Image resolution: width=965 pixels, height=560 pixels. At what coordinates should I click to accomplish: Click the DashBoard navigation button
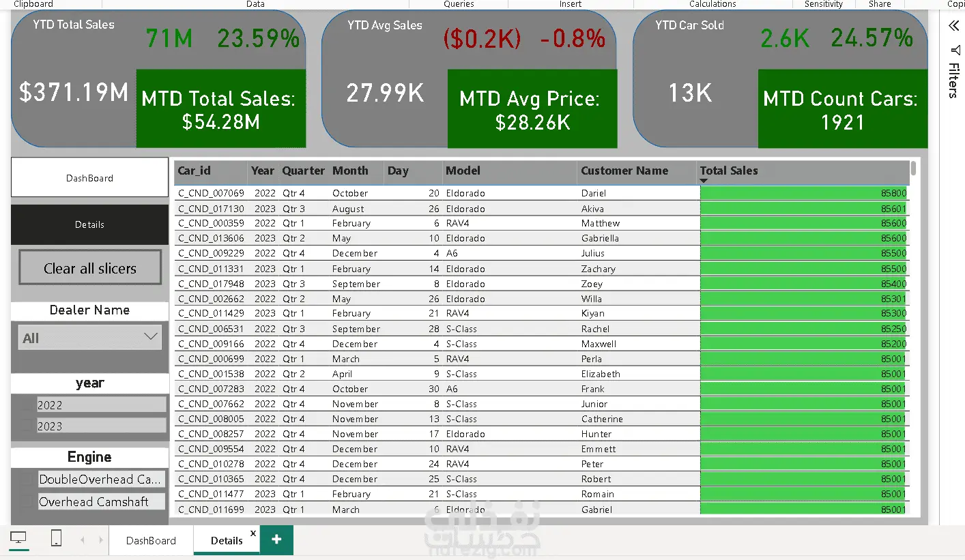[x=89, y=177]
